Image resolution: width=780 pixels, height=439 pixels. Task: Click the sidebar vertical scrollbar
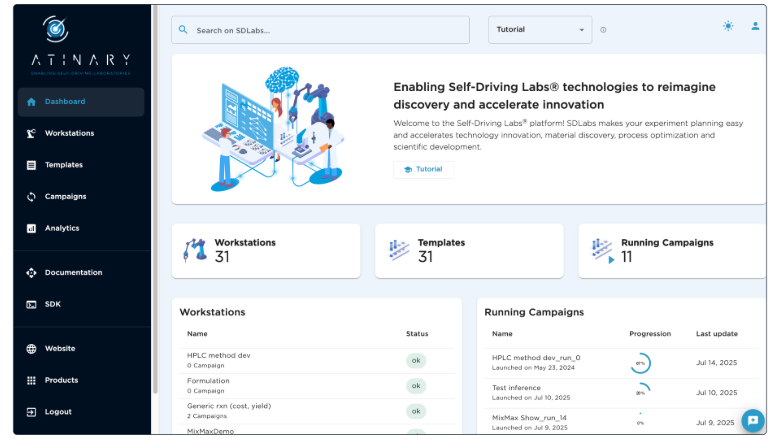pyautogui.click(x=155, y=199)
